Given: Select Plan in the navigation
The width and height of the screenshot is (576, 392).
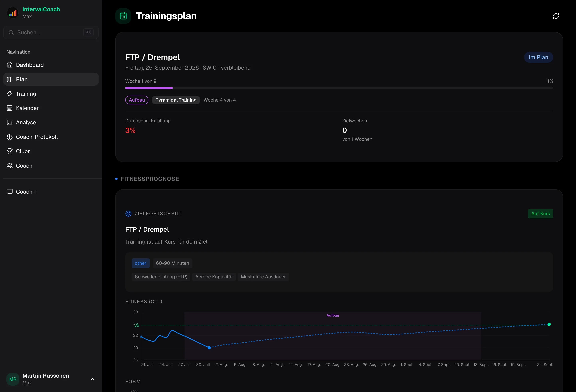Looking at the screenshot, I should (x=51, y=79).
